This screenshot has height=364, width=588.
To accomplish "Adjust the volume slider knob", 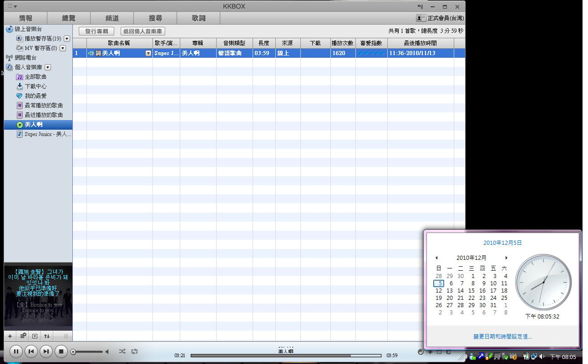I will pyautogui.click(x=73, y=352).
